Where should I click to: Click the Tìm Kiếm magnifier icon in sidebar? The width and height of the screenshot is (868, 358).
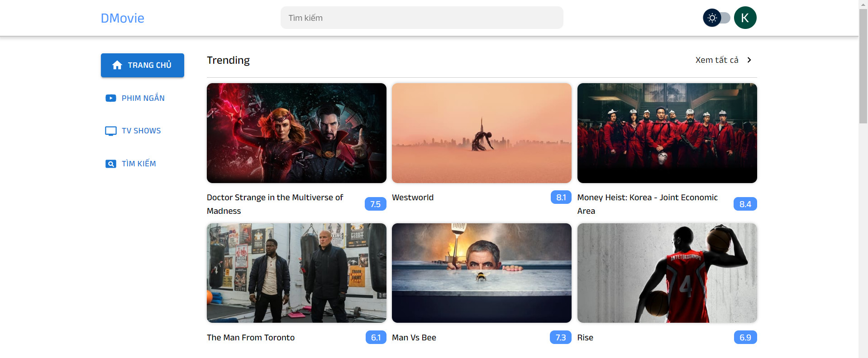coord(111,164)
